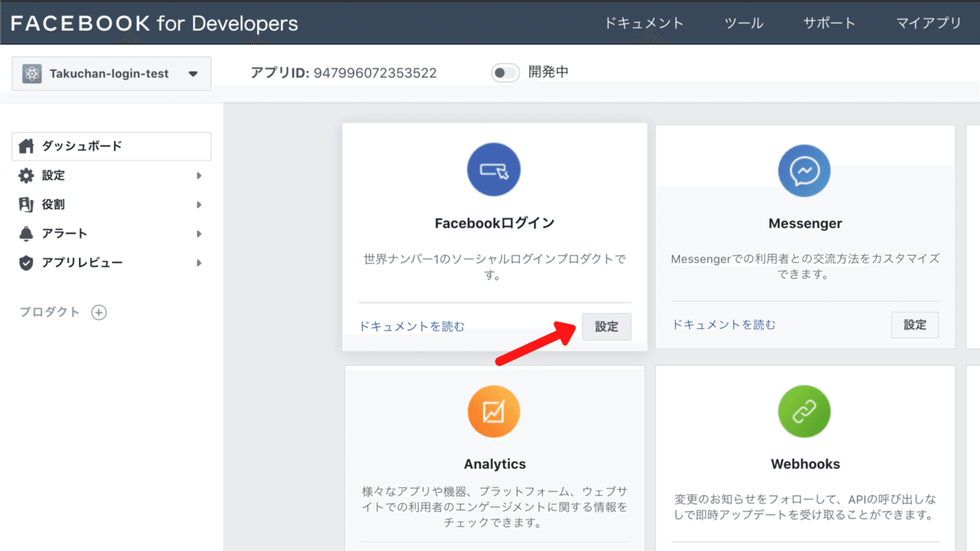
Task: Click the Messenger card title
Action: point(805,223)
